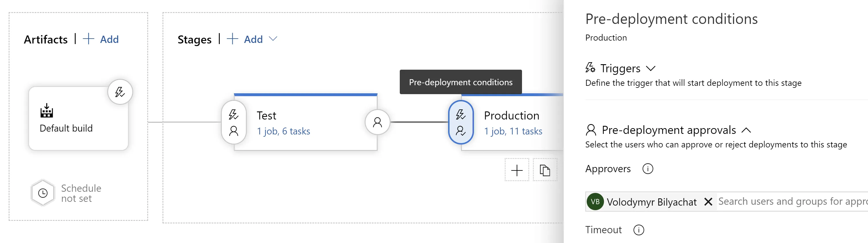Open the Test stage '1 job, 6 tasks' link
This screenshot has height=243, width=868.
[283, 131]
